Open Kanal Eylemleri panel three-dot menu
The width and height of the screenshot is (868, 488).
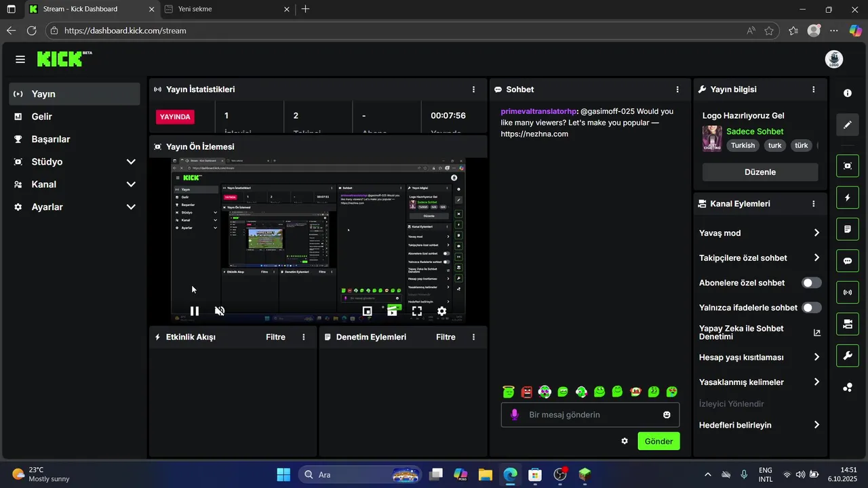814,203
